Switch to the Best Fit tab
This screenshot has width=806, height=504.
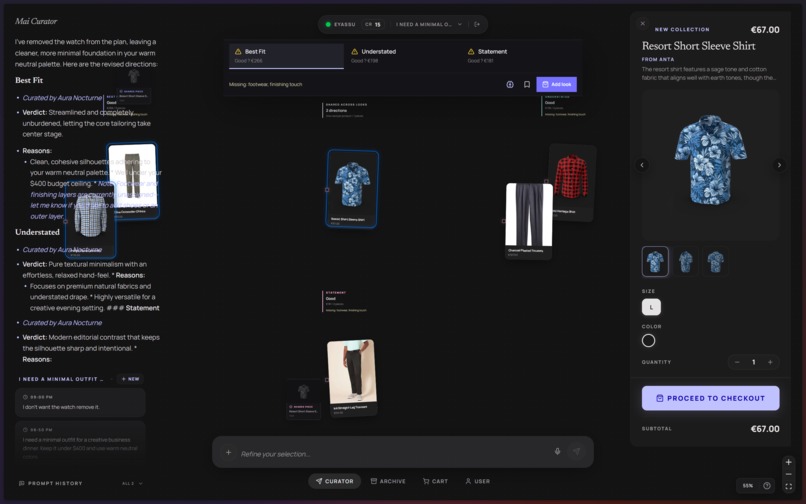pyautogui.click(x=286, y=56)
